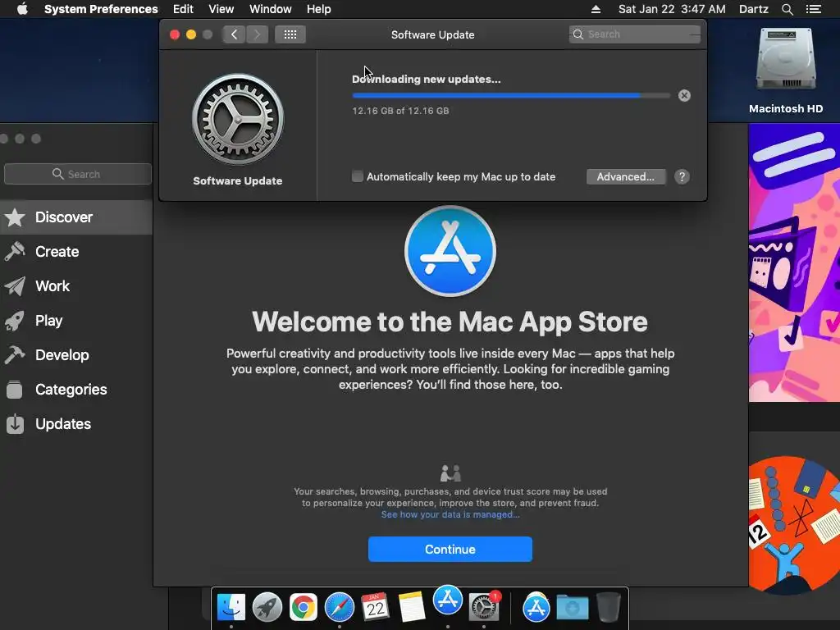
Task: Open the Window menu
Action: [x=271, y=9]
